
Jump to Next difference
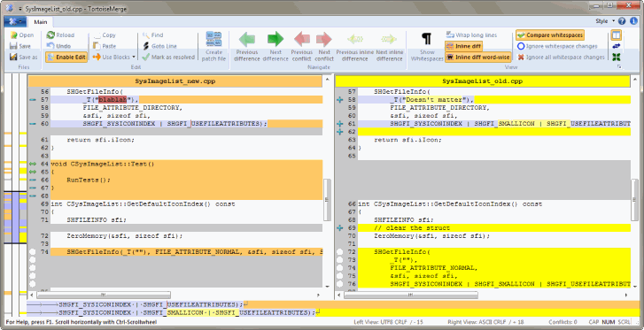pos(275,46)
